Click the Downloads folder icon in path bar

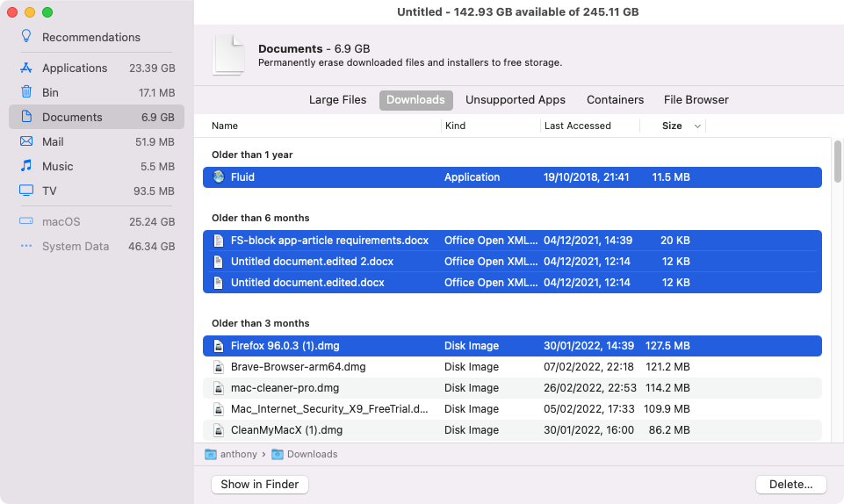[x=278, y=454]
